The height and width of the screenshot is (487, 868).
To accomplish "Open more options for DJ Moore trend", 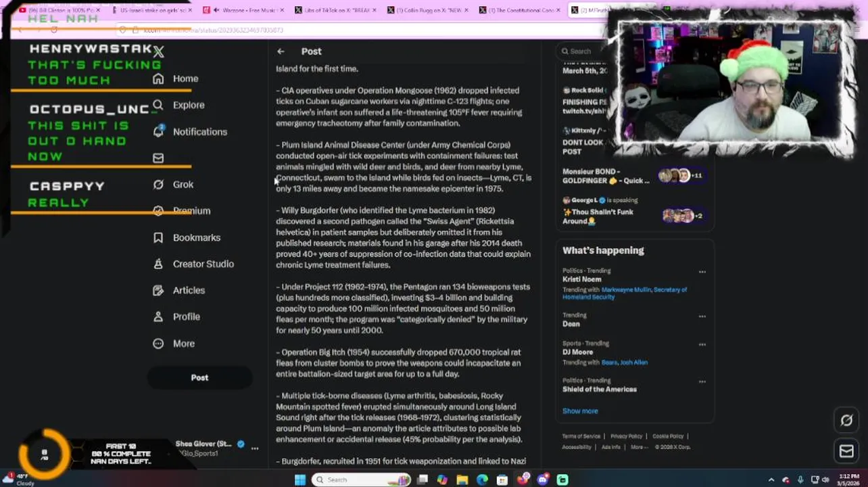I will pyautogui.click(x=702, y=344).
